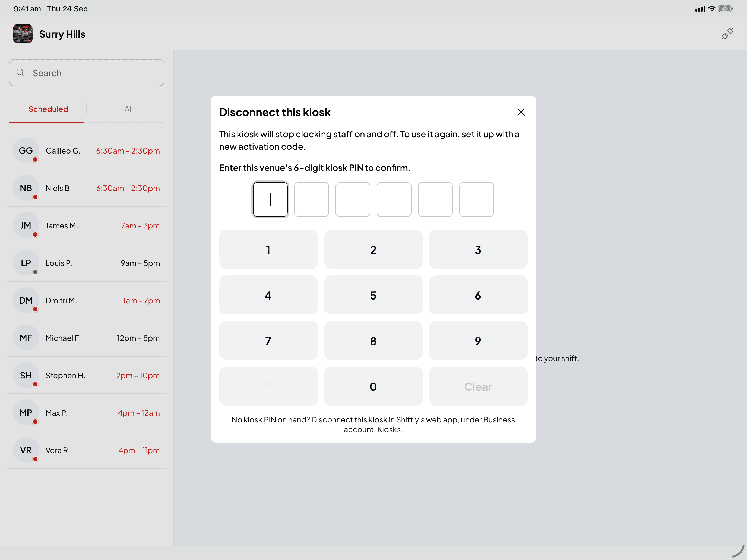Tap the backspace delete key icon

(x=268, y=386)
